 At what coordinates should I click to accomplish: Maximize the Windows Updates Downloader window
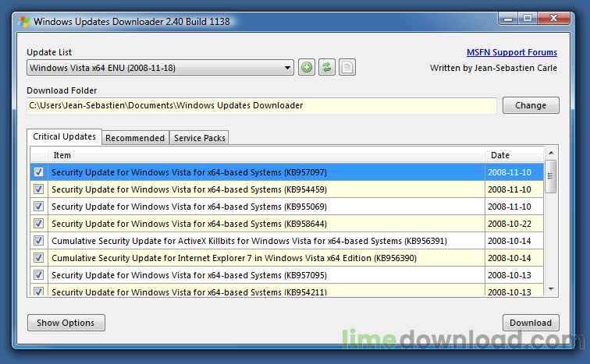point(528,19)
